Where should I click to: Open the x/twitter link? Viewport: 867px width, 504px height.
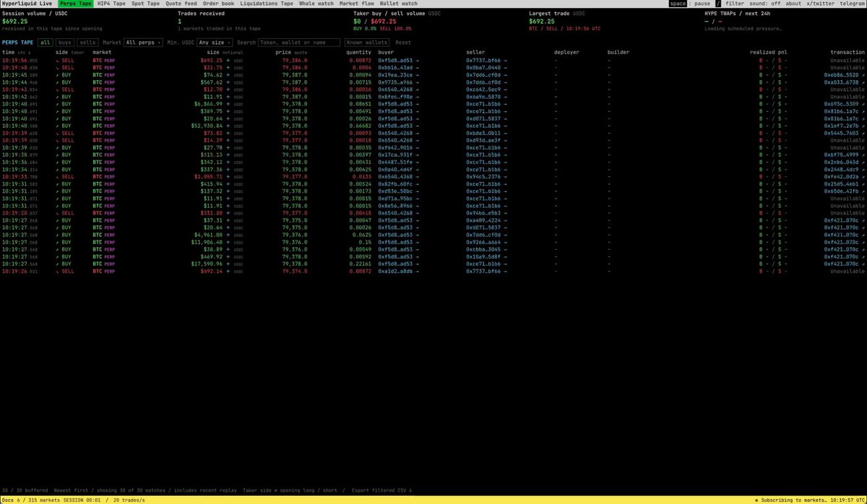(x=821, y=4)
